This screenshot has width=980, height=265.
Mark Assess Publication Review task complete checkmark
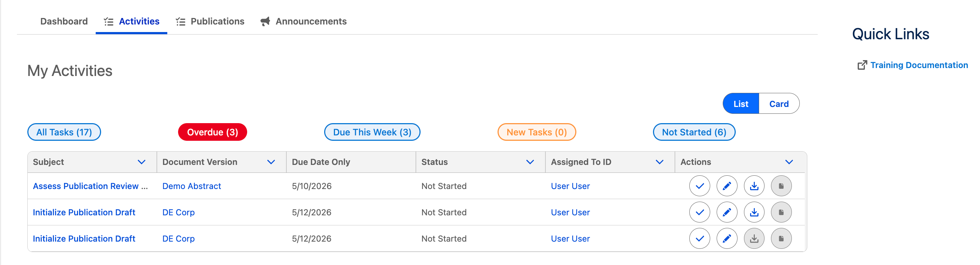699,186
